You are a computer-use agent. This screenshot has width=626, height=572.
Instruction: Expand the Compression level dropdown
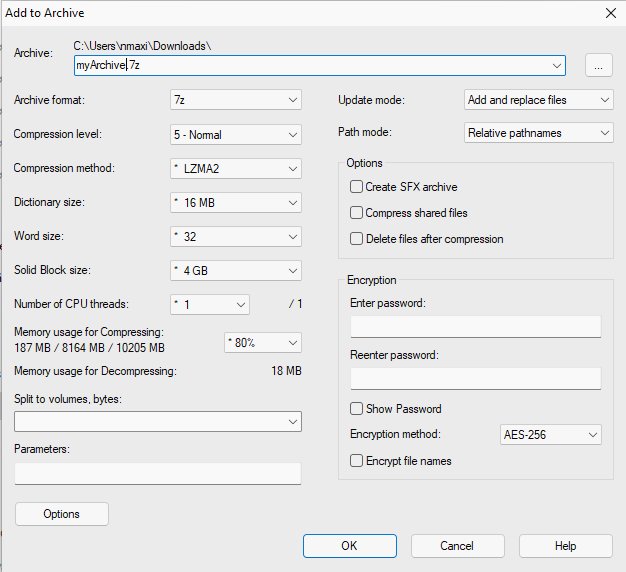coord(235,134)
